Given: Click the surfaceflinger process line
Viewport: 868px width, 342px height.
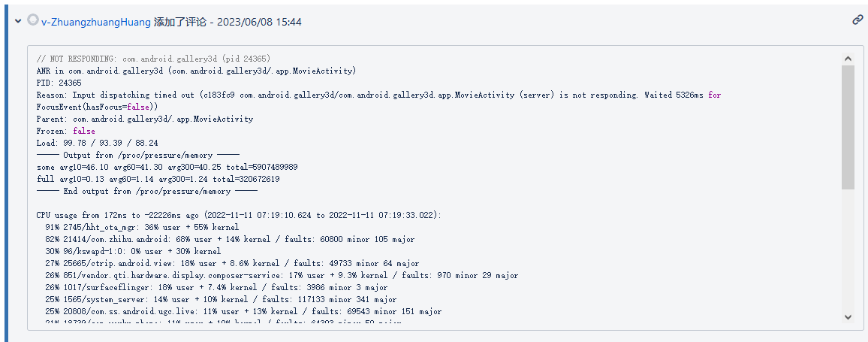Looking at the screenshot, I should point(216,287).
